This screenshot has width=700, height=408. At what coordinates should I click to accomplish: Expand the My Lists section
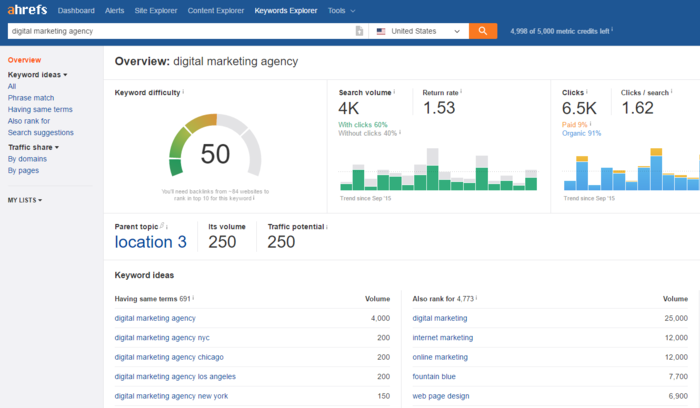25,200
